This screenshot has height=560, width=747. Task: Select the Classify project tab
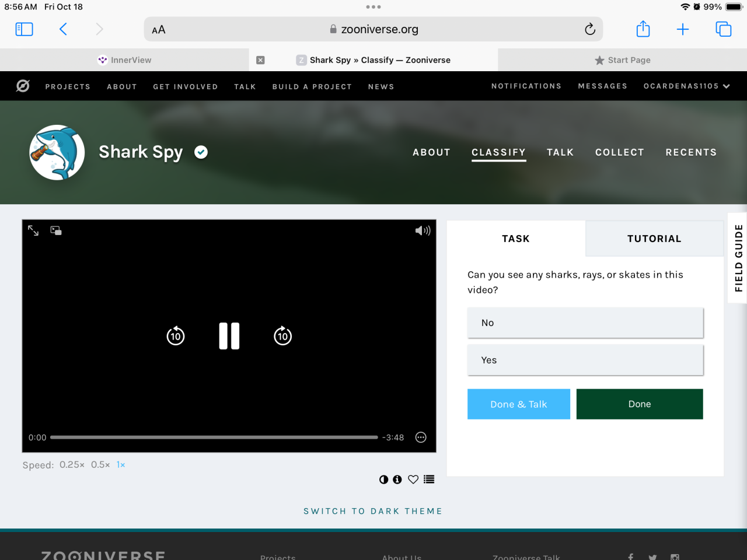(499, 152)
